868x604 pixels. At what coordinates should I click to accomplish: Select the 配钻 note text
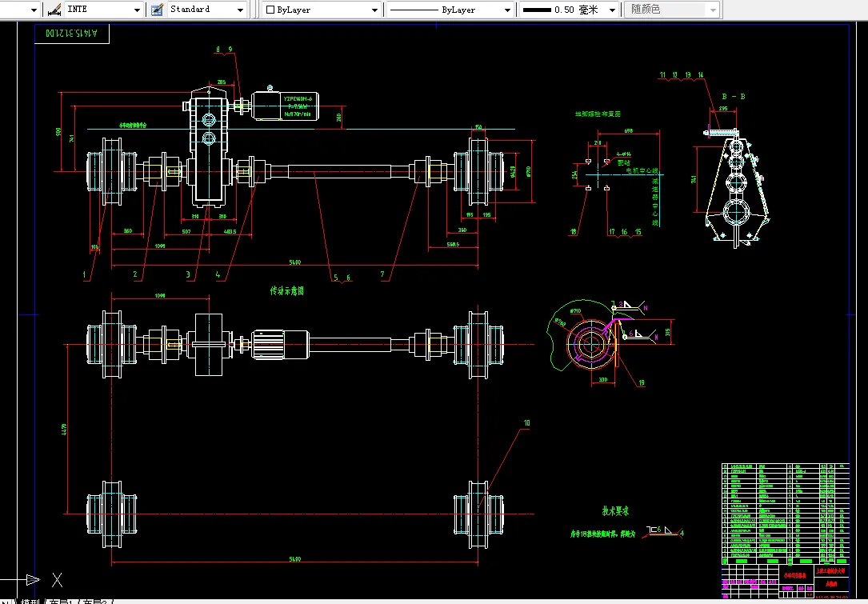pyautogui.click(x=624, y=163)
